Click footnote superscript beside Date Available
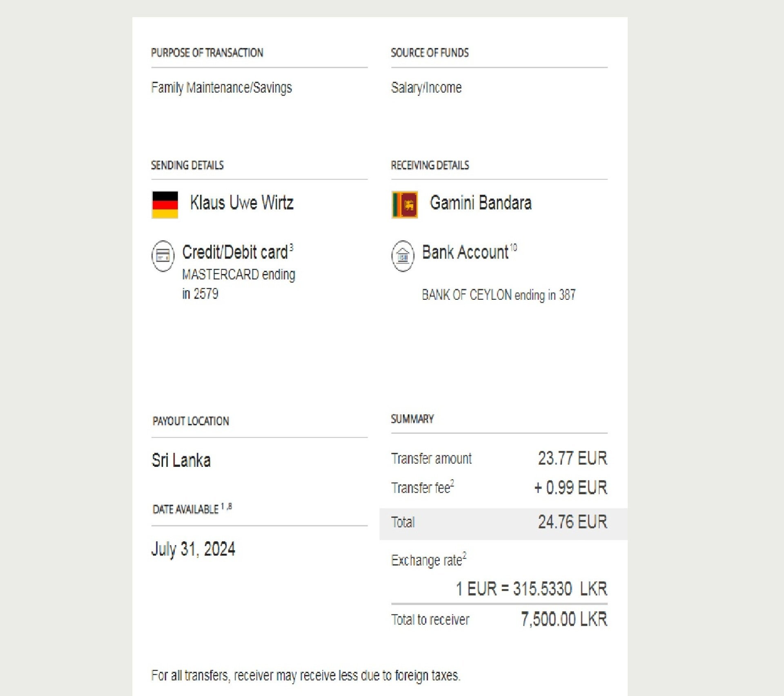The height and width of the screenshot is (696, 784). (x=227, y=506)
